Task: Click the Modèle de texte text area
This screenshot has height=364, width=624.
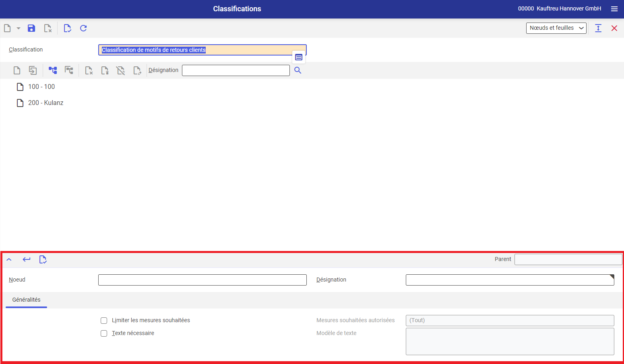Action: coord(510,341)
